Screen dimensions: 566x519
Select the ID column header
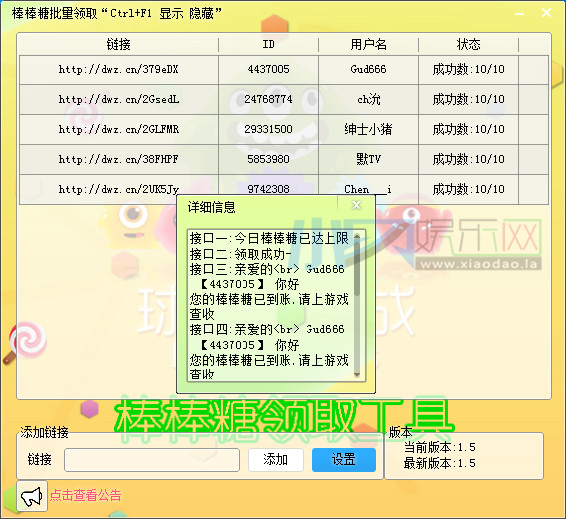268,44
